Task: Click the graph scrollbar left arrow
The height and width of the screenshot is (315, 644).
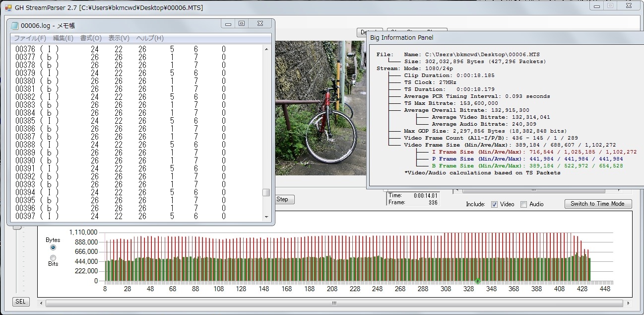Action: coord(42,303)
